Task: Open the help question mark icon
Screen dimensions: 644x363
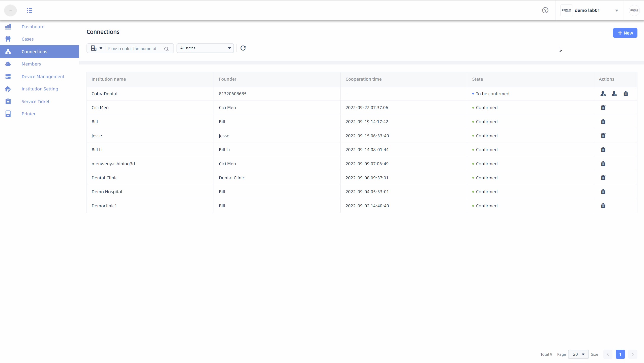Action: coord(545,10)
